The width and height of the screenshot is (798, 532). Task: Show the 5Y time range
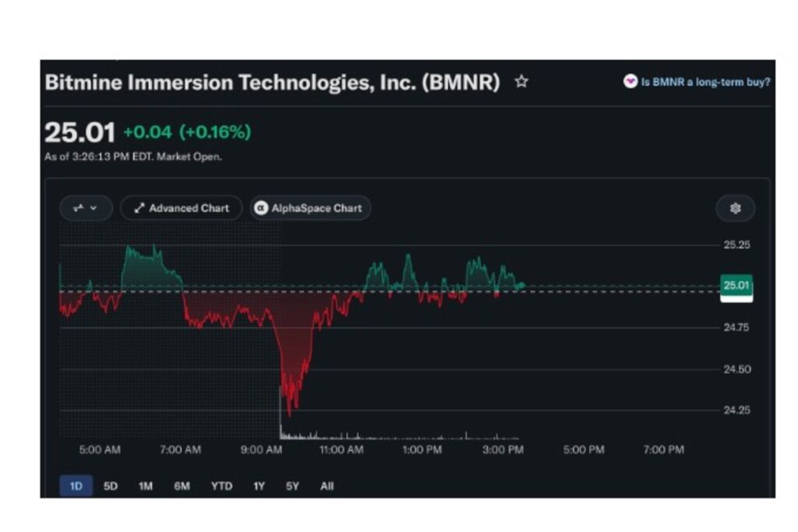292,486
